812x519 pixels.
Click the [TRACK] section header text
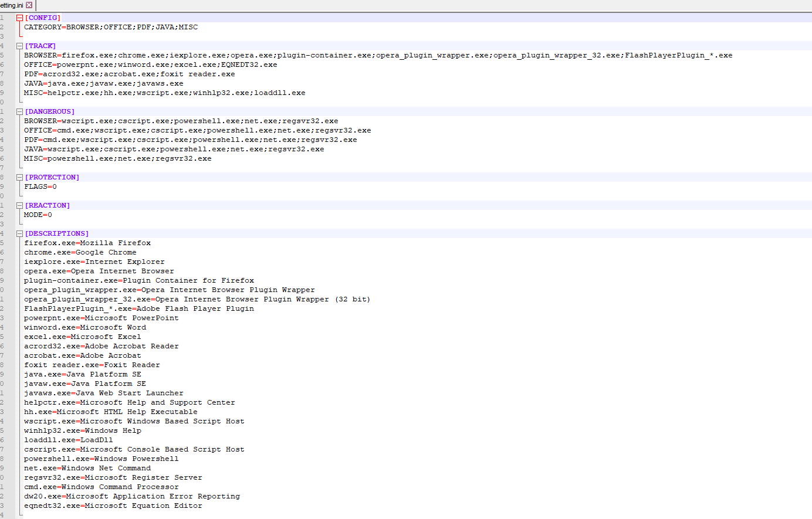pyautogui.click(x=40, y=46)
